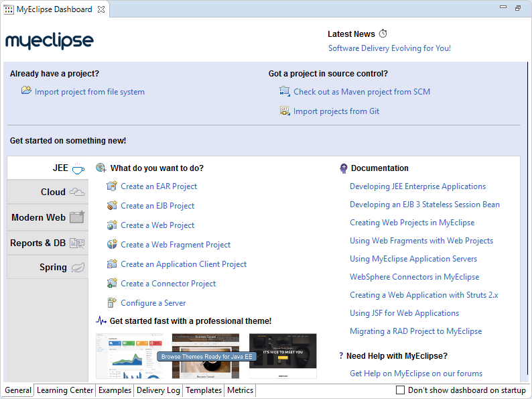
Task: Click the Git import icon
Action: tap(285, 111)
